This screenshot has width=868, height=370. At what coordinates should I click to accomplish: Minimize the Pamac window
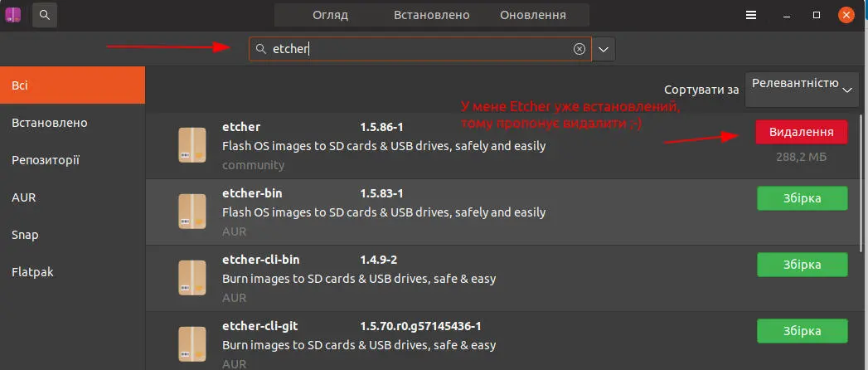pos(788,16)
